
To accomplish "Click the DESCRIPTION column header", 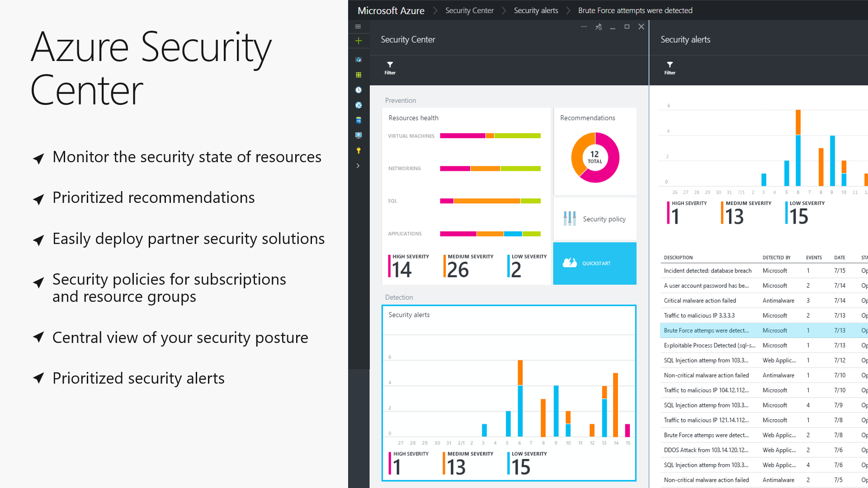I will coord(678,258).
